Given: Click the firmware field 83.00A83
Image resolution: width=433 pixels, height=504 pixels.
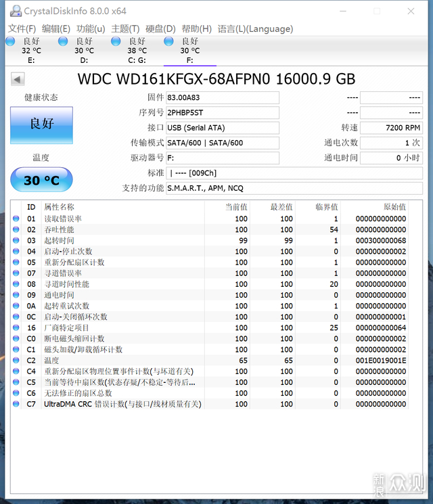Looking at the screenshot, I should (223, 97).
